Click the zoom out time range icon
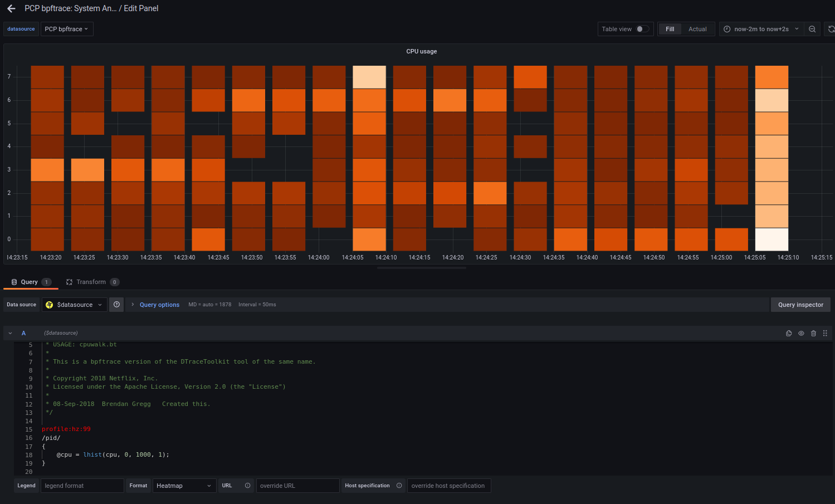835x504 pixels. pos(812,29)
